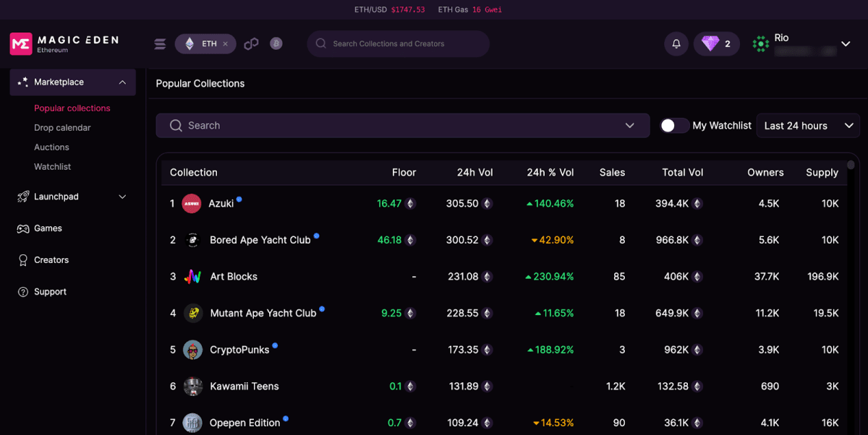868x435 pixels.
Task: Open the notifications bell
Action: pos(676,44)
